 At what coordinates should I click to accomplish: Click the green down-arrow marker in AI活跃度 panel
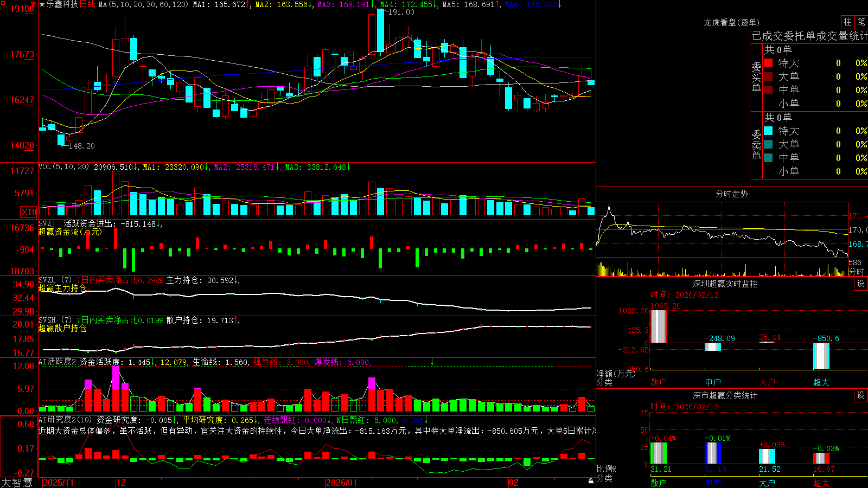[432, 362]
